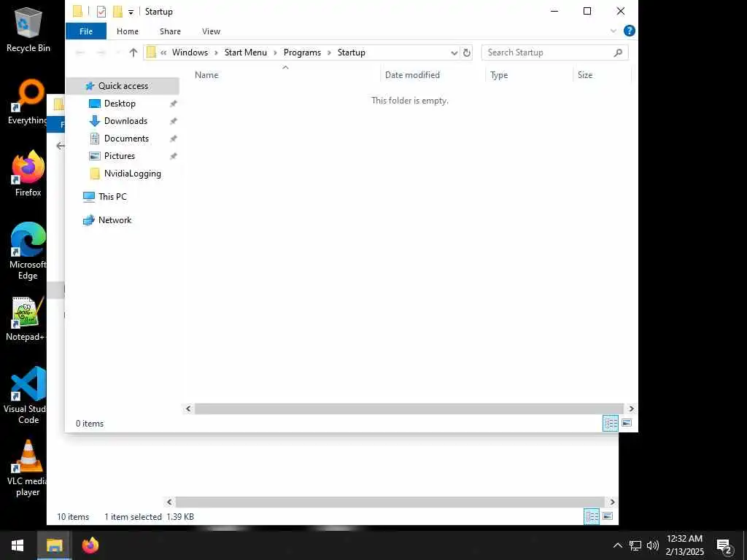The image size is (747, 560).
Task: Click the pin icon next to Documents
Action: coord(174,139)
